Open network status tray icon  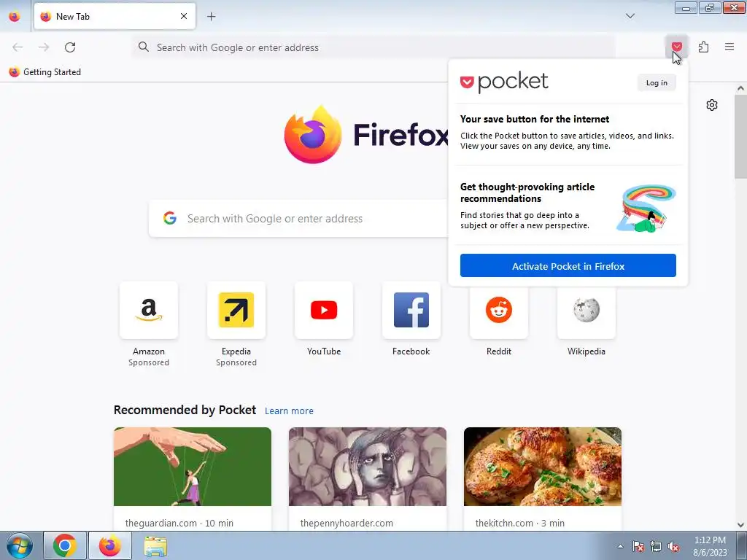coord(656,546)
